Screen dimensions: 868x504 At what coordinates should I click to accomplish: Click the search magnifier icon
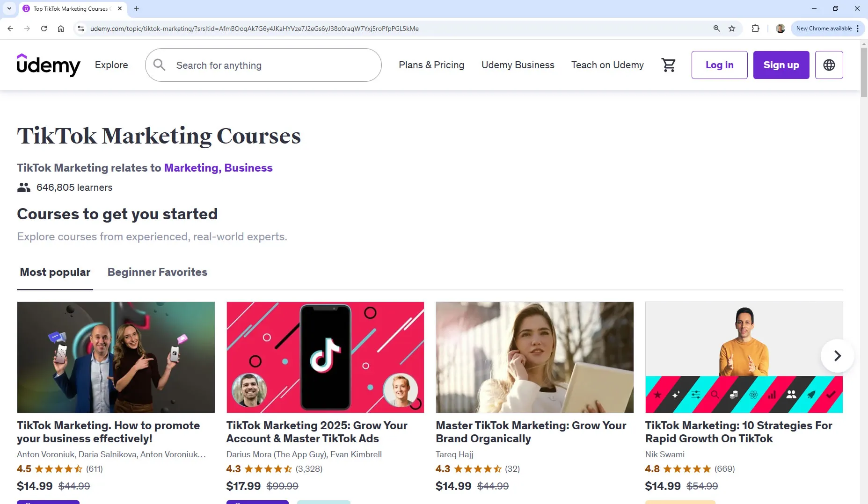tap(159, 65)
